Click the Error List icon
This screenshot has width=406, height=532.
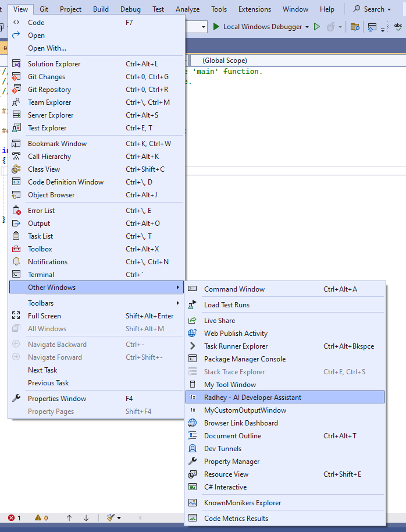tap(16, 210)
